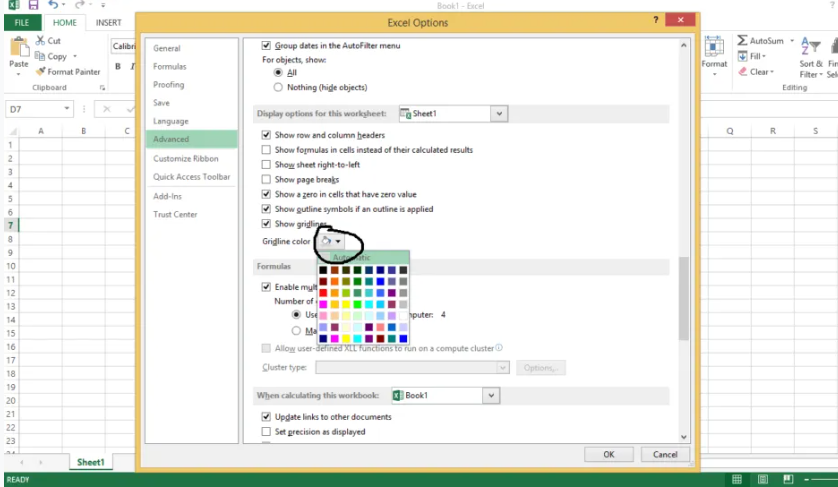This screenshot has height=487, width=838.
Task: Open the Sheet1 worksheet display dropdown
Action: tap(499, 114)
